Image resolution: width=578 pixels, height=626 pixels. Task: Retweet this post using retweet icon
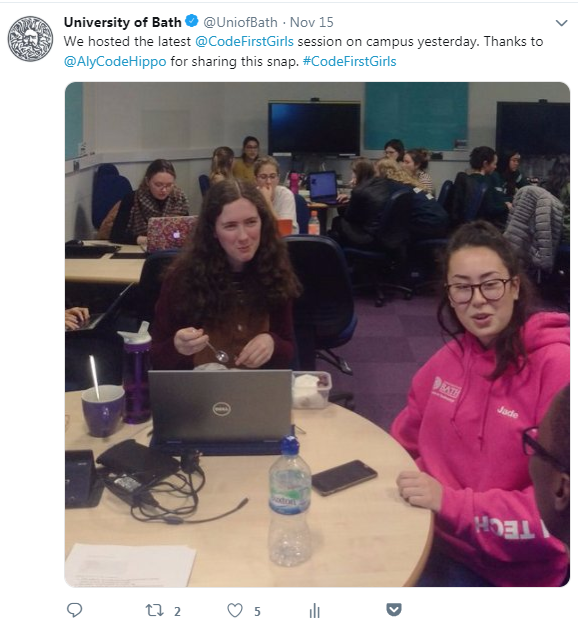click(x=154, y=610)
